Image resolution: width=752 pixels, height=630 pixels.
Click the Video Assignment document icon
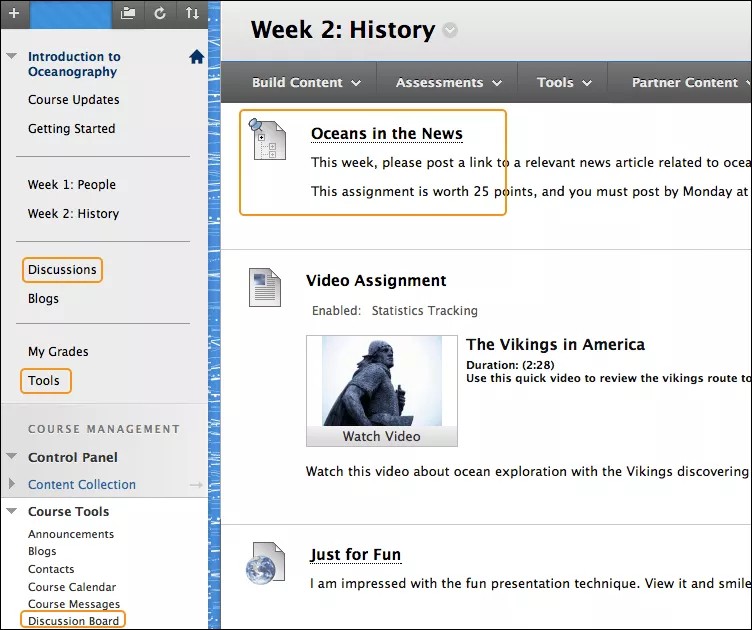pyautogui.click(x=264, y=288)
